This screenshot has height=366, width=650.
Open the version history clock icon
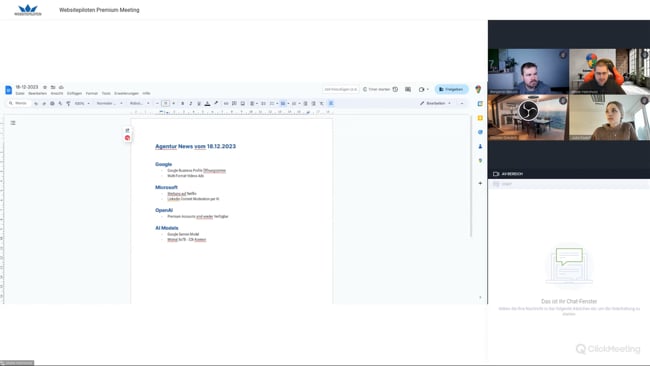[x=395, y=89]
